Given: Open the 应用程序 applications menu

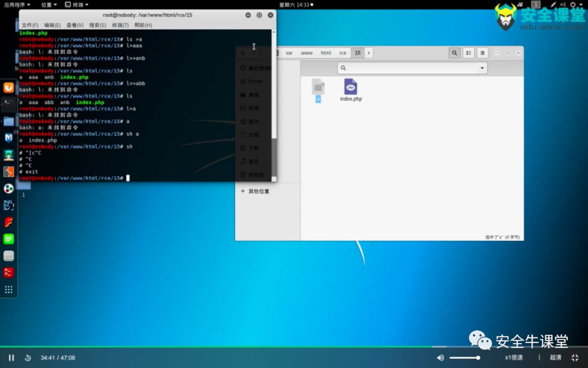Looking at the screenshot, I should (17, 4).
